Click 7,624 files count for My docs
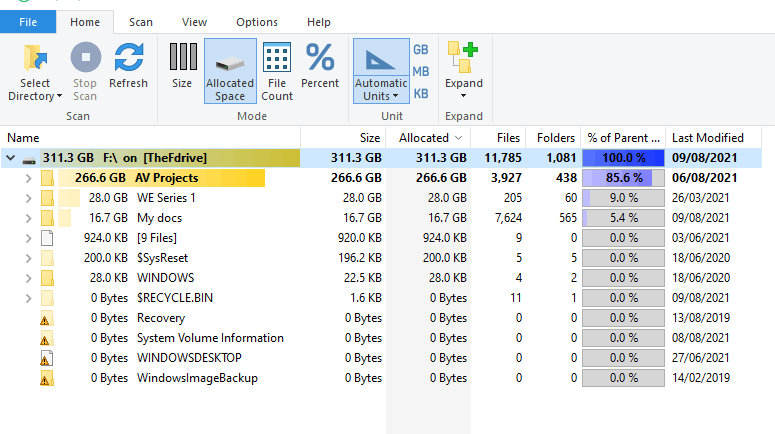The image size is (775, 434). click(508, 218)
